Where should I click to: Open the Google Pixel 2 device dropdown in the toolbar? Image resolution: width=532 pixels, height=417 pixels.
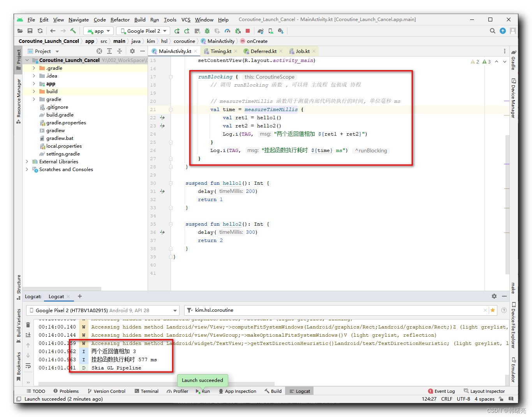143,31
